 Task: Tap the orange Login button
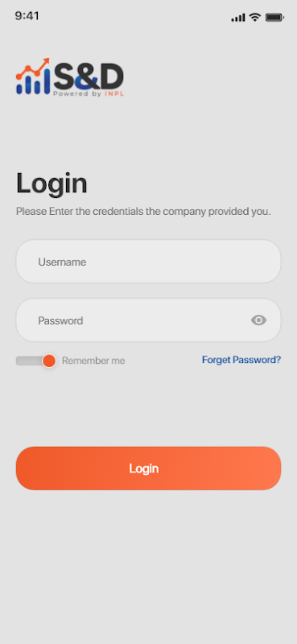click(148, 469)
